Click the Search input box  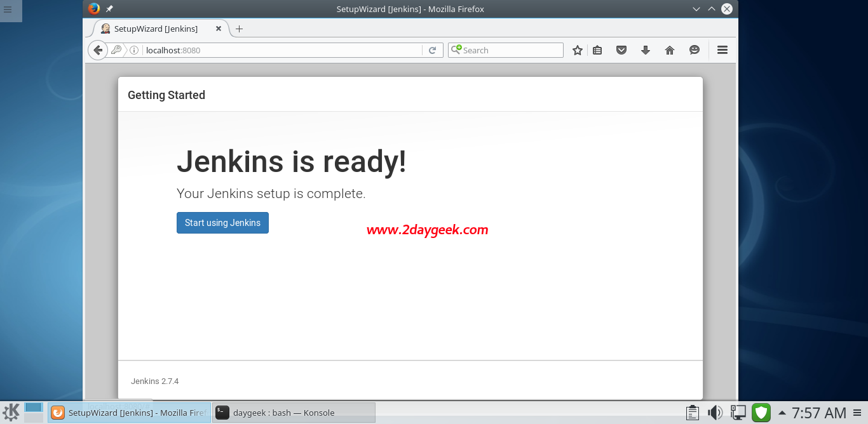pyautogui.click(x=506, y=50)
